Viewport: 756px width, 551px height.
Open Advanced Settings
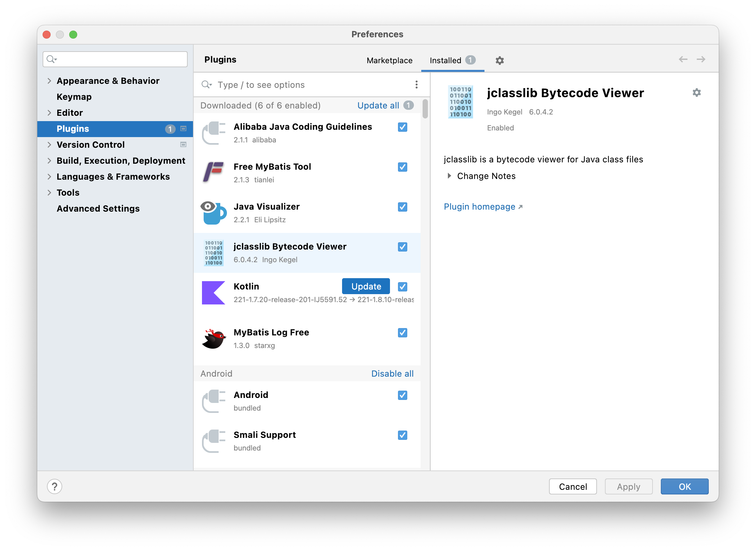(98, 209)
